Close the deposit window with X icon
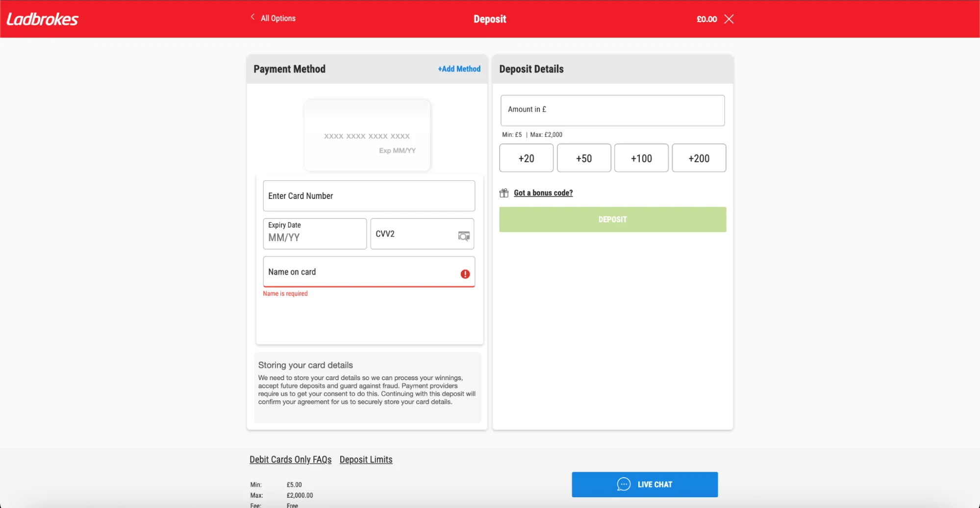The image size is (980, 508). coord(729,19)
